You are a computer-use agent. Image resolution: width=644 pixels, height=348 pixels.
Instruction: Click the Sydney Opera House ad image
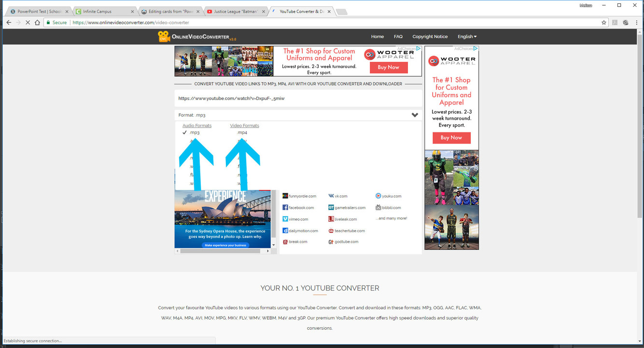[x=223, y=219]
